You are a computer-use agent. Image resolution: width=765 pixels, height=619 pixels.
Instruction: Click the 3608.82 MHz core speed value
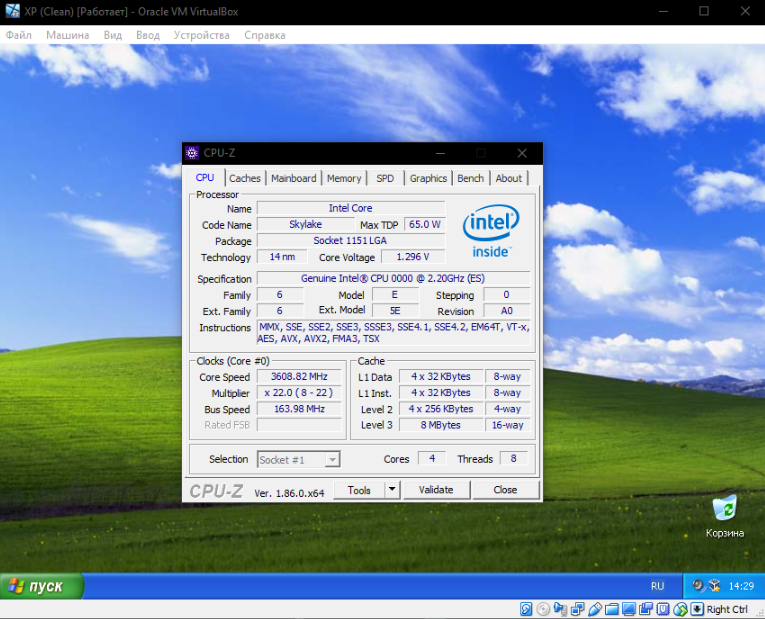tap(299, 377)
